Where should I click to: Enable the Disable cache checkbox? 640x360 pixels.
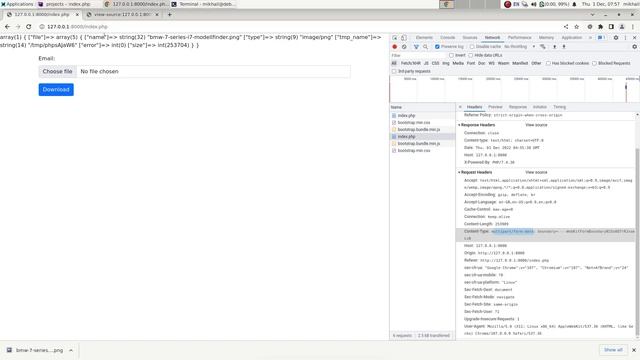tap(472, 47)
